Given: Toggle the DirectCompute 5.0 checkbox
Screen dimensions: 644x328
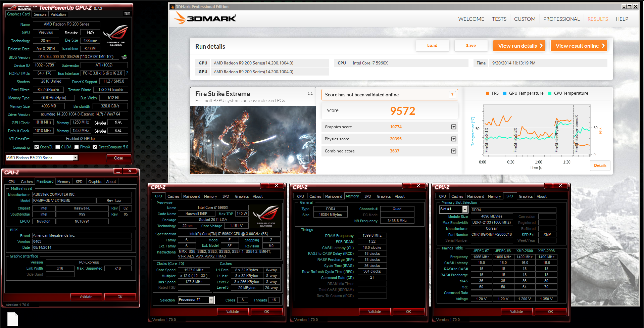Looking at the screenshot, I should pos(95,147).
